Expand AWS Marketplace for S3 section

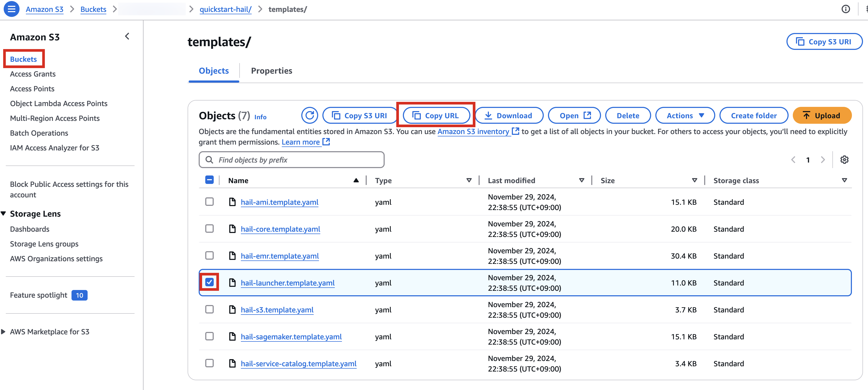[3, 332]
